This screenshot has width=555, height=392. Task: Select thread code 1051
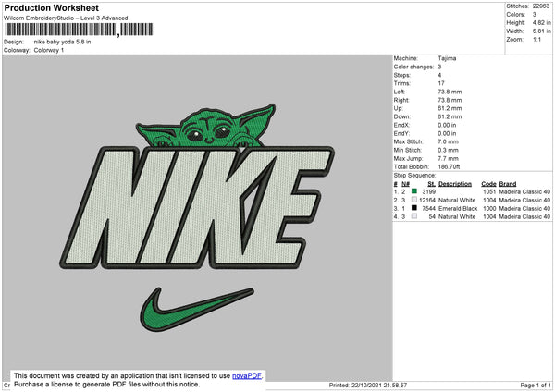(489, 191)
